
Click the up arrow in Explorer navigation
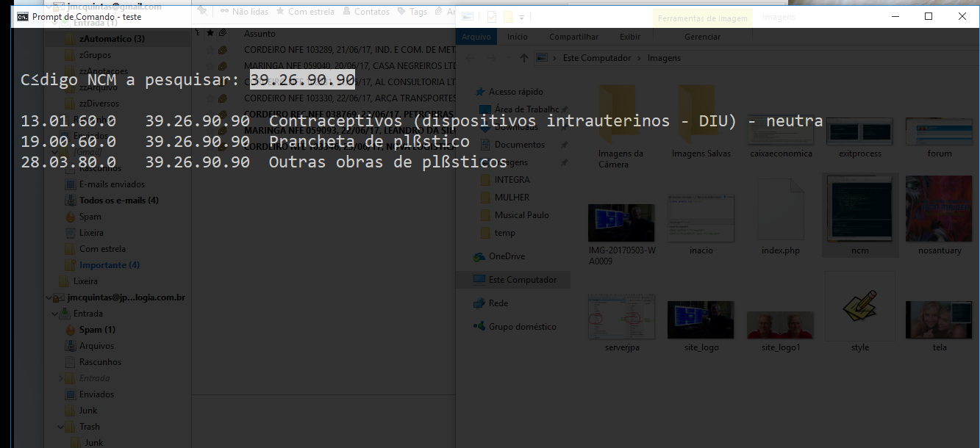[523, 58]
